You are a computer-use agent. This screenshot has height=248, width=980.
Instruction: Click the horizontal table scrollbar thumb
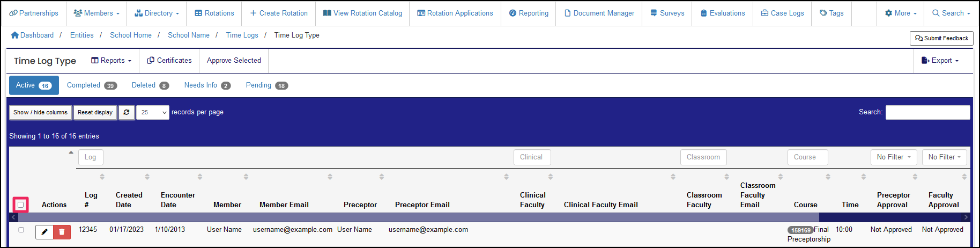[418, 217]
